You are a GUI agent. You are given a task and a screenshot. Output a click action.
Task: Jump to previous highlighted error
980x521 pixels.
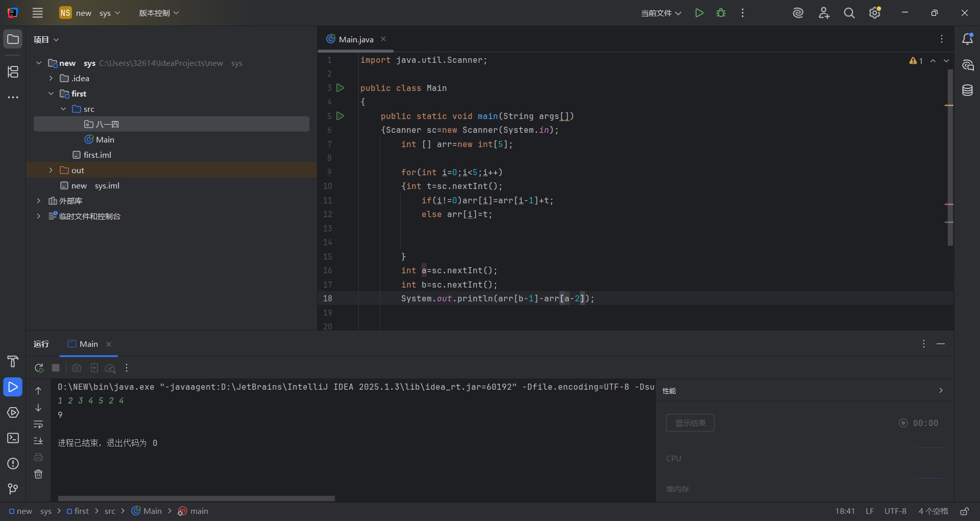[x=933, y=61]
